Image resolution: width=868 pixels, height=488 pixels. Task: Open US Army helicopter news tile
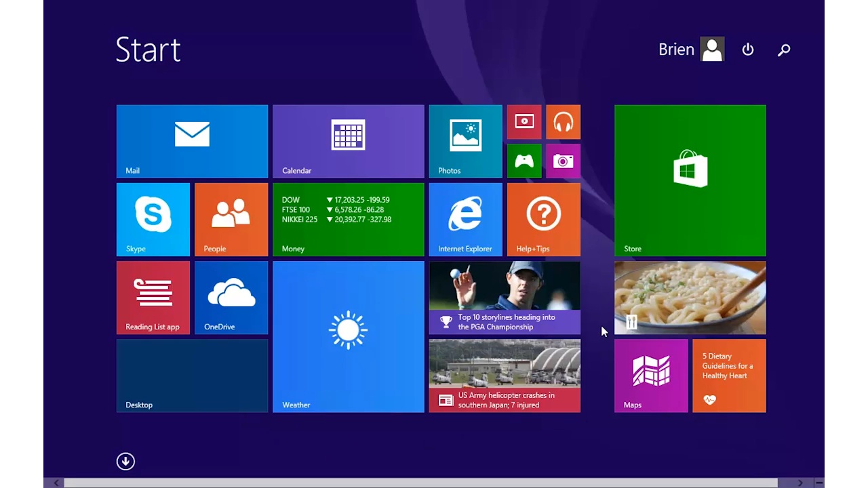pyautogui.click(x=505, y=375)
